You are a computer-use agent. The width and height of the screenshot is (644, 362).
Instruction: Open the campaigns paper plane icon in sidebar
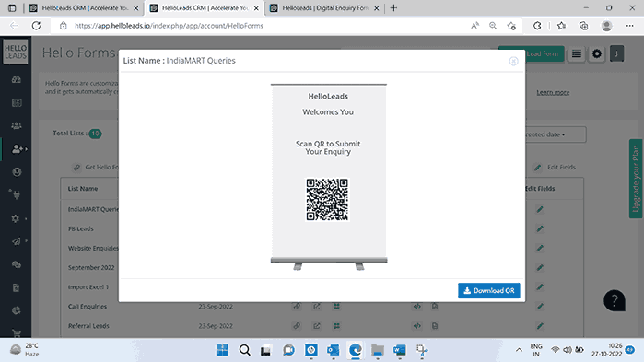click(x=17, y=241)
